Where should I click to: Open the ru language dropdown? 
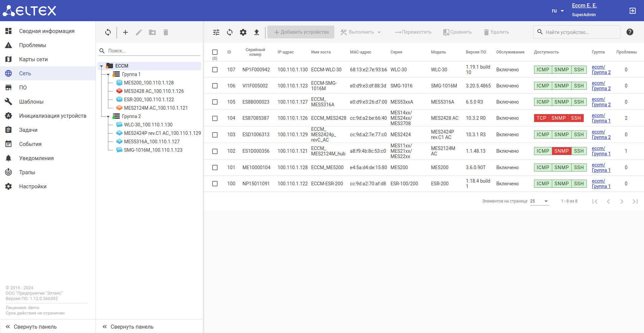click(558, 11)
